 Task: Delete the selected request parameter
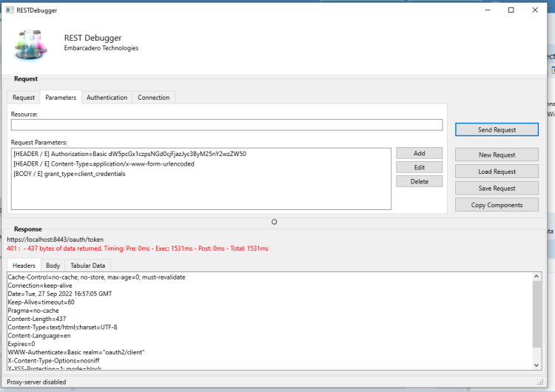[x=419, y=181]
